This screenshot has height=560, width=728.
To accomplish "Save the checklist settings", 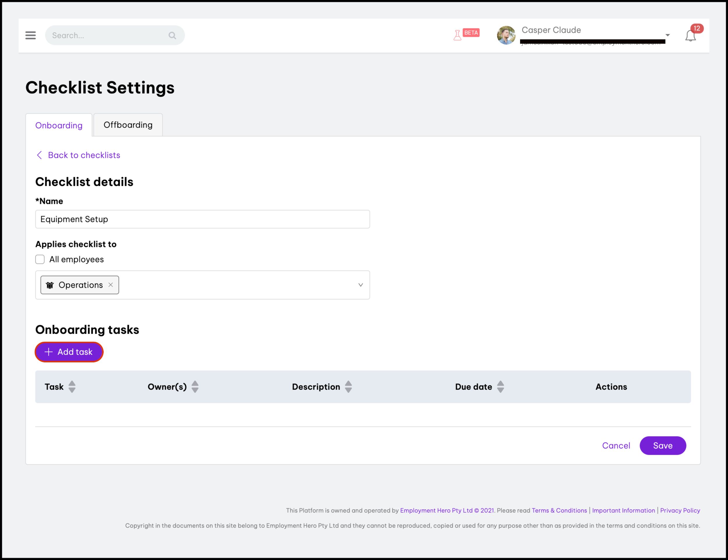I will tap(663, 446).
